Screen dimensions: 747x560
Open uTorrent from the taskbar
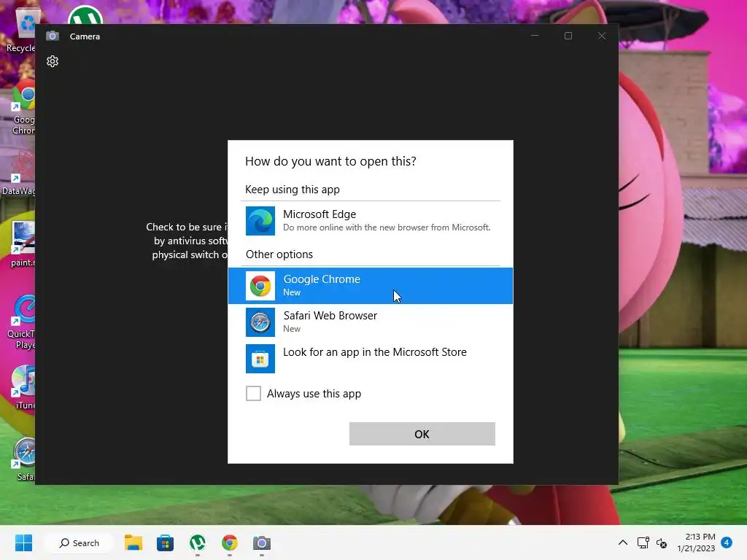click(197, 542)
